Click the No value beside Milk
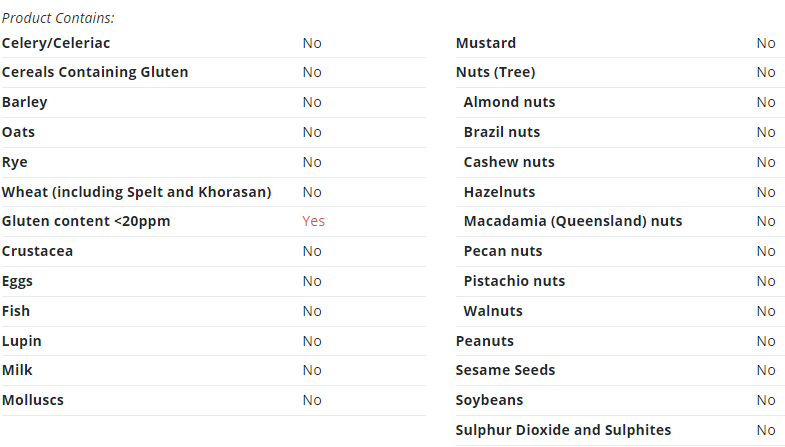The image size is (785, 447). [x=312, y=370]
